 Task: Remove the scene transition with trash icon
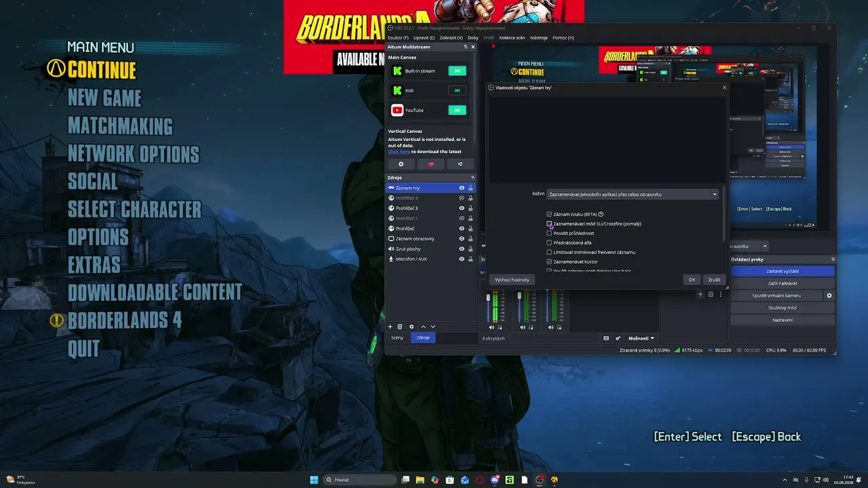[711, 294]
